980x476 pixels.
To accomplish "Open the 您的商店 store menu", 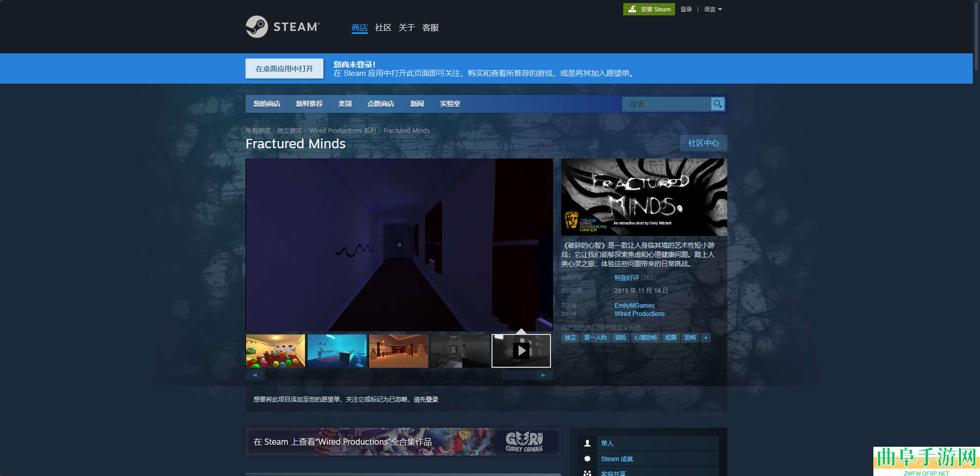I will (267, 104).
